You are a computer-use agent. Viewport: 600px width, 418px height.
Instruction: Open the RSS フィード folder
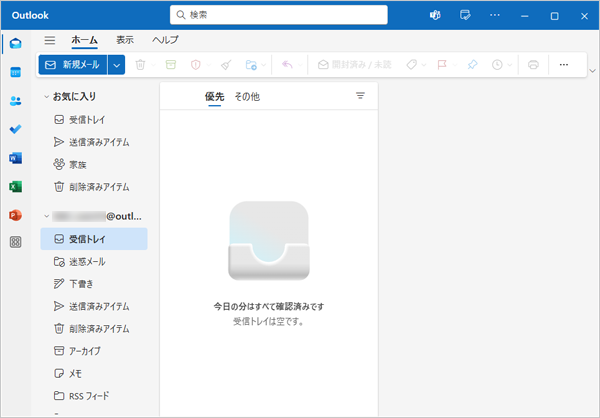click(94, 396)
